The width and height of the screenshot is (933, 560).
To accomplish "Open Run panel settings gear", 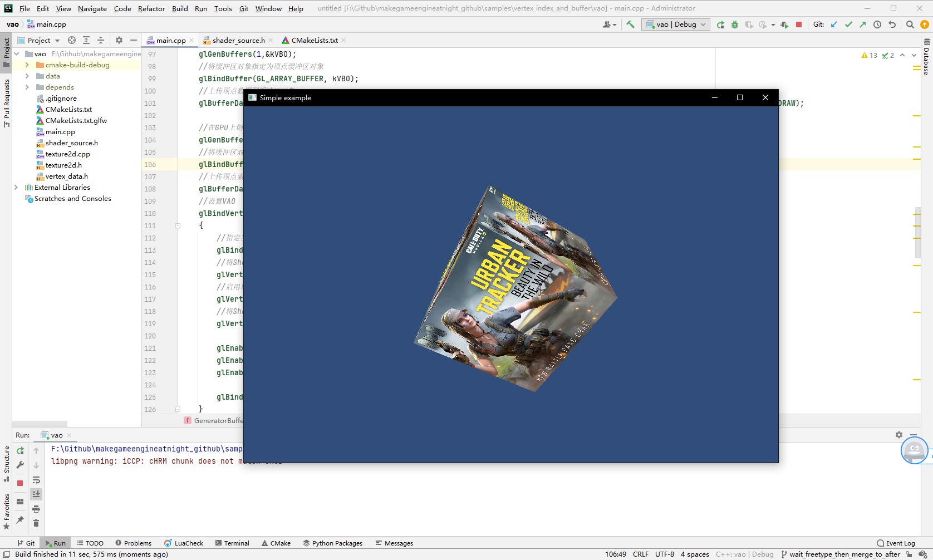I will point(899,435).
